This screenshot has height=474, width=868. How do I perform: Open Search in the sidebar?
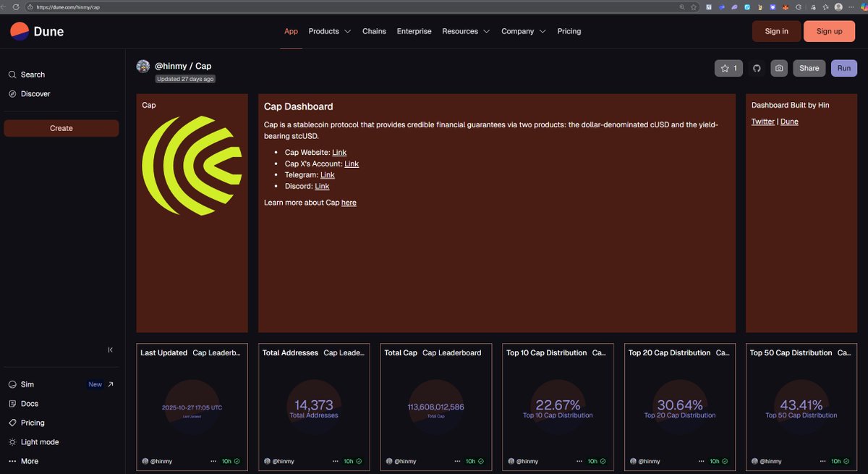coord(33,75)
